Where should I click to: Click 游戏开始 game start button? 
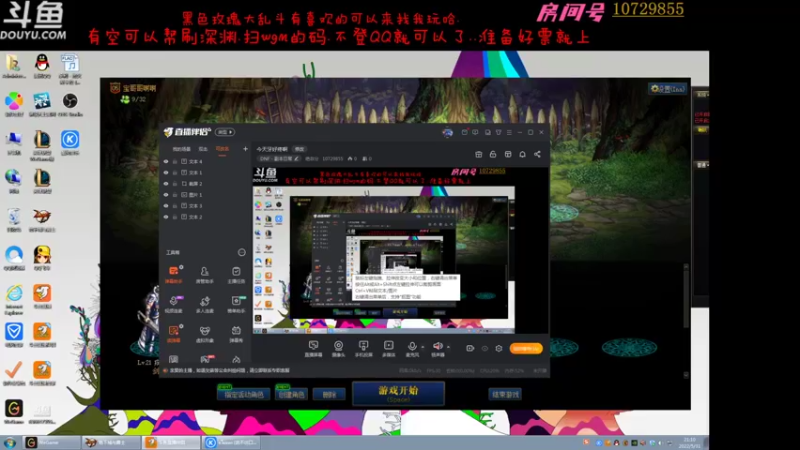click(398, 393)
